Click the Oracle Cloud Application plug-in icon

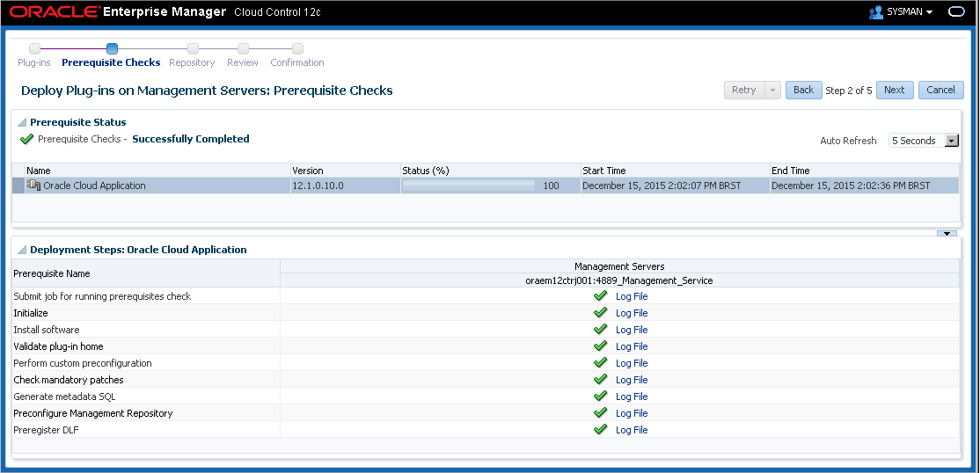(x=33, y=185)
